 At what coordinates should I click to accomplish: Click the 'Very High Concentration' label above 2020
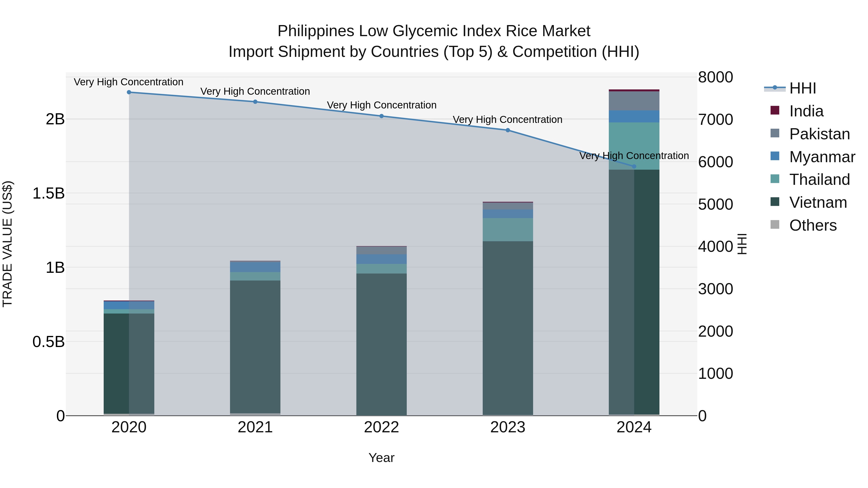coord(129,82)
